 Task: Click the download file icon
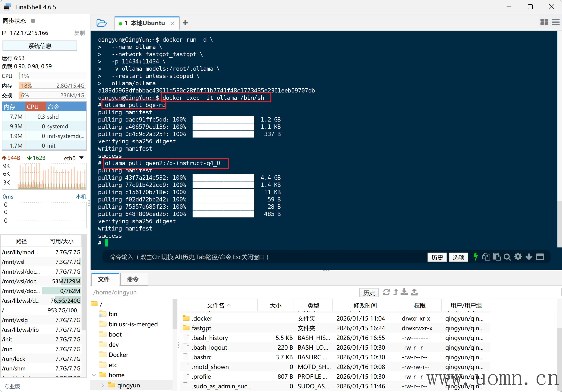point(404,292)
